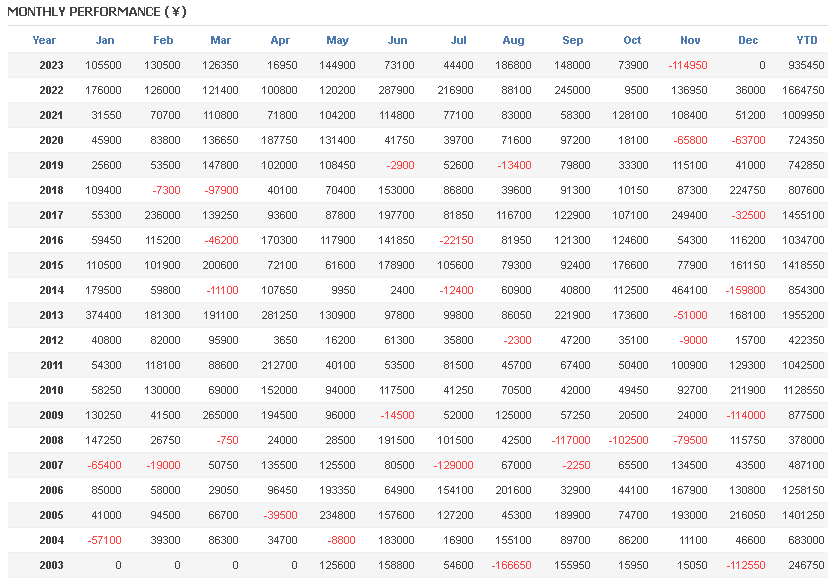Click the 374400 January 2013 cell

[104, 315]
